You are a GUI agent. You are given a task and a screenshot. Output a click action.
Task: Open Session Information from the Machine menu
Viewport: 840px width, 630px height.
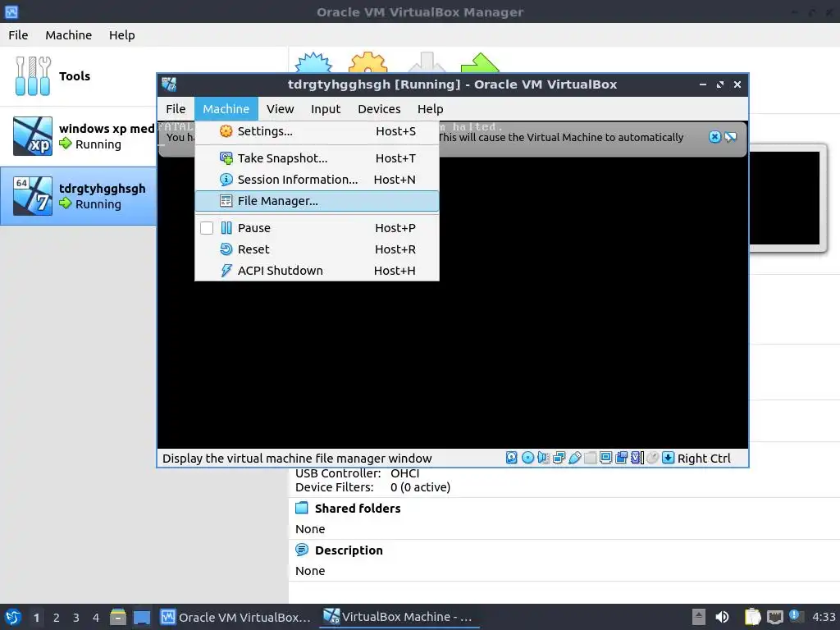point(317,180)
